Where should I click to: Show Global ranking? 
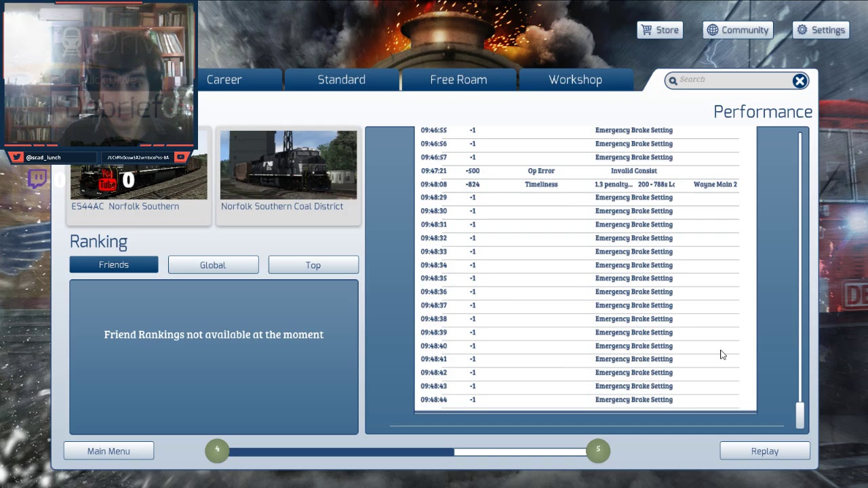point(213,265)
